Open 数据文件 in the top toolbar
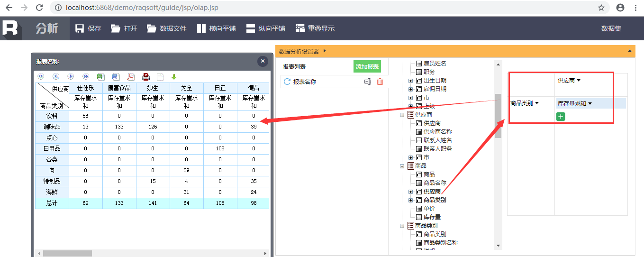The width and height of the screenshot is (644, 257). [166, 28]
